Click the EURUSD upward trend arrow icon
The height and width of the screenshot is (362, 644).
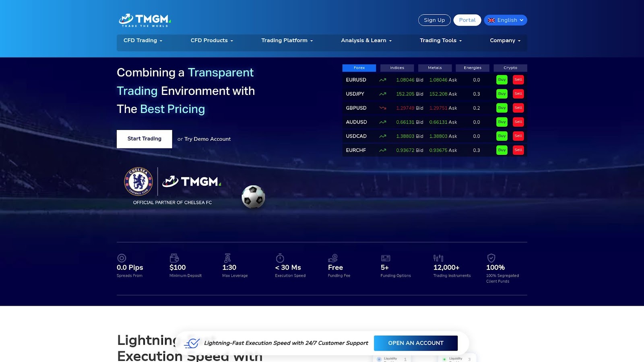[383, 80]
